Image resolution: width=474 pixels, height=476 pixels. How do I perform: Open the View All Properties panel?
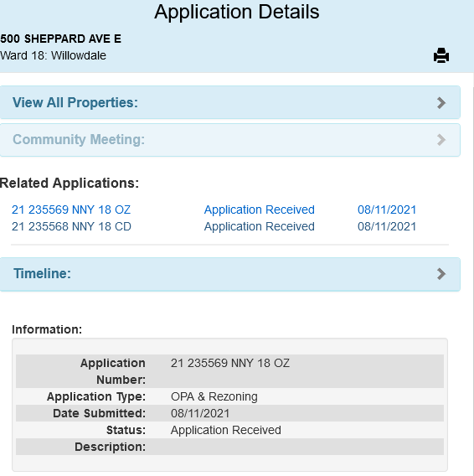(x=230, y=102)
